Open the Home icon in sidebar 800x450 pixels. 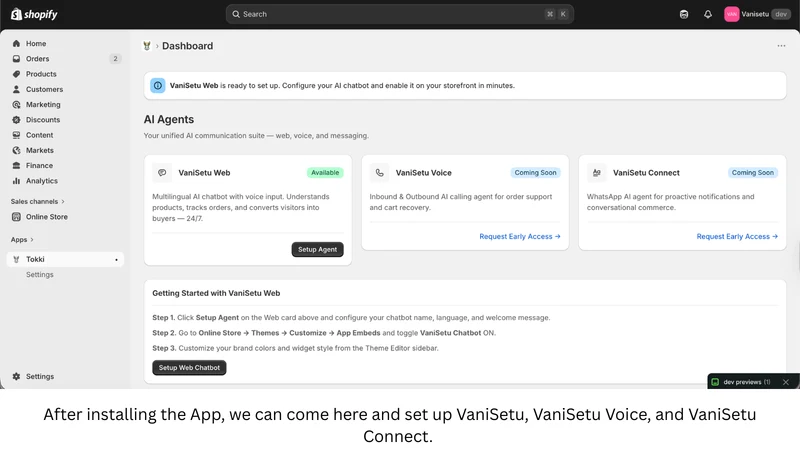(x=16, y=43)
